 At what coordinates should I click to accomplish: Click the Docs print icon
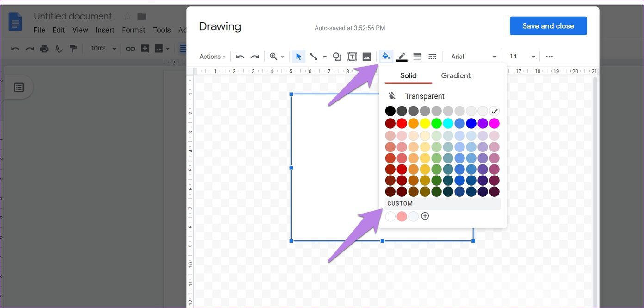(x=44, y=48)
